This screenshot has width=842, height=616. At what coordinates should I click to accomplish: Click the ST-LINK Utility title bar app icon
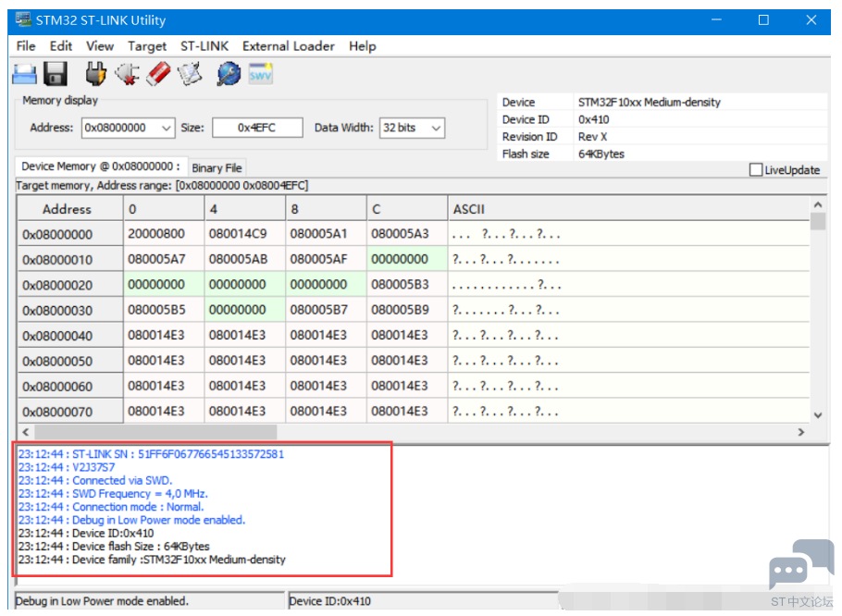[23, 19]
